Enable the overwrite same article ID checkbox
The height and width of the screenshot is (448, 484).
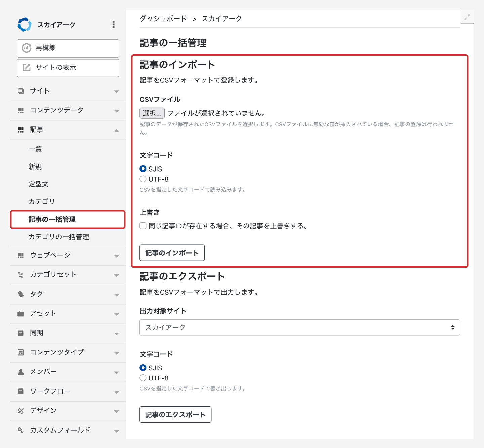143,226
